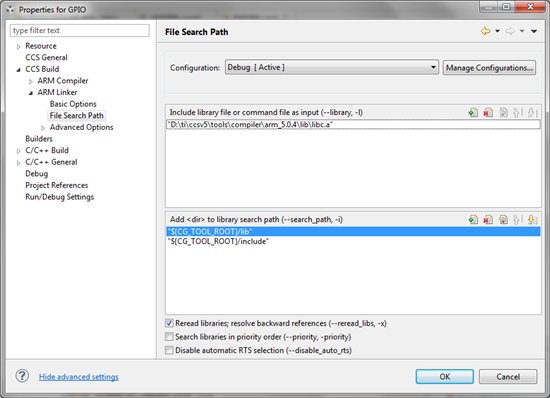Click the OK button

pyautogui.click(x=445, y=376)
